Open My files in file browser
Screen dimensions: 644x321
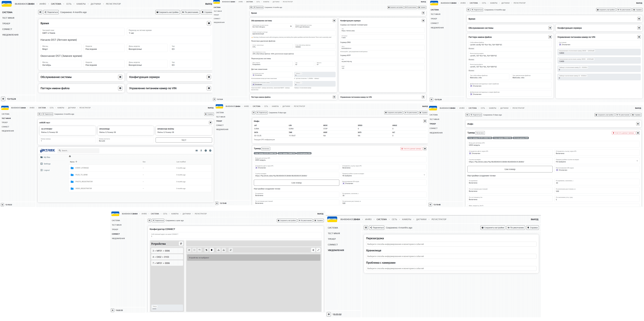click(x=47, y=157)
